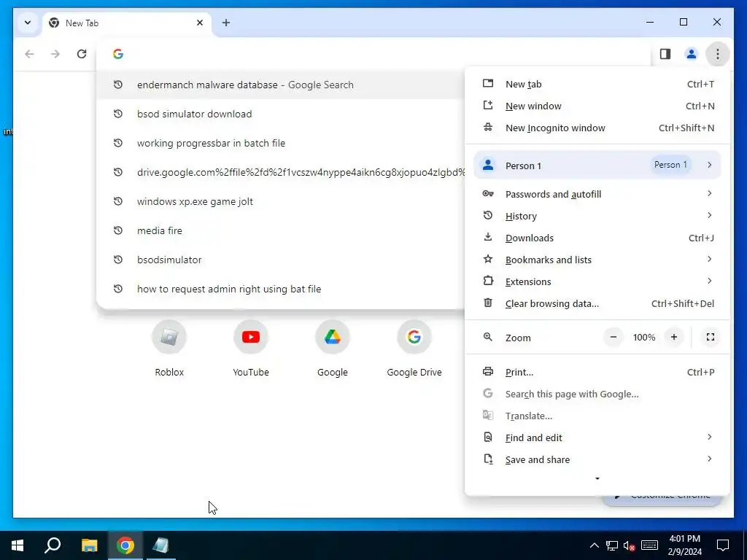Click the browser forward arrow

pos(55,54)
